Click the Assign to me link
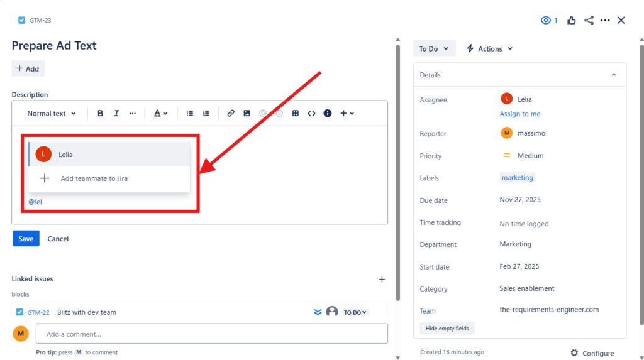The image size is (644, 360). [x=520, y=114]
